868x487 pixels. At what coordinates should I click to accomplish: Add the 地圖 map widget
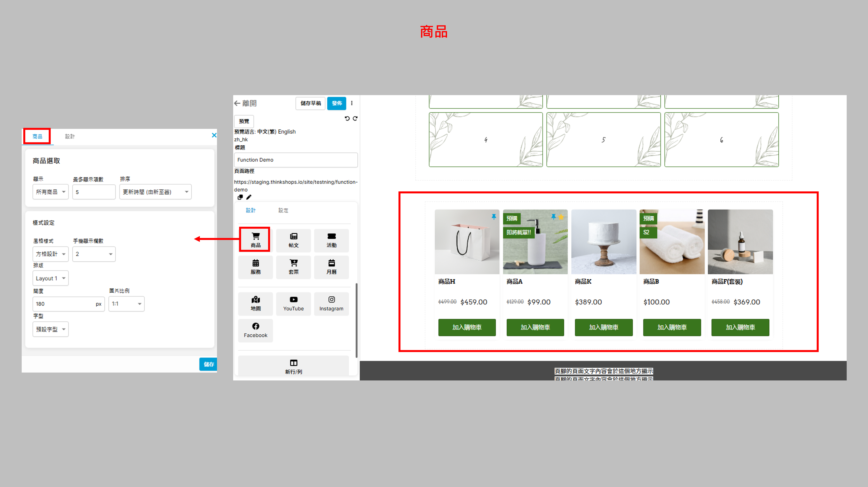click(255, 303)
